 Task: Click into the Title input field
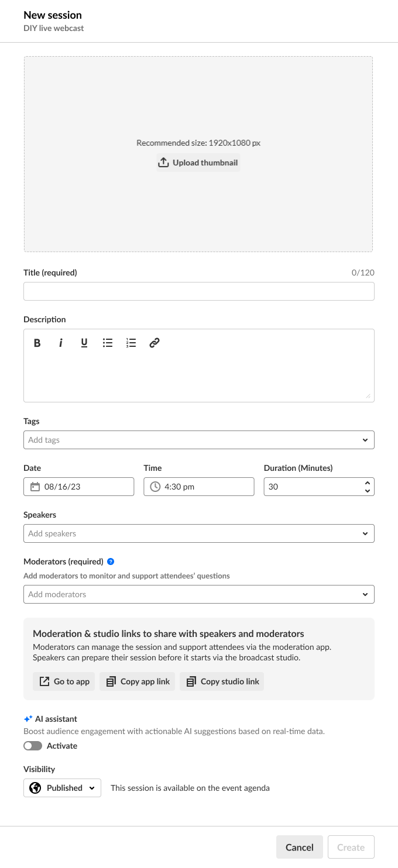click(199, 291)
